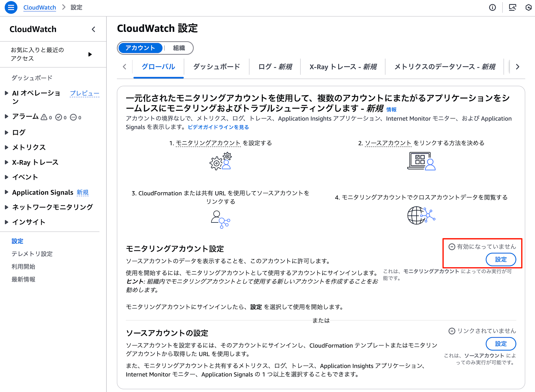This screenshot has width=535, height=392.
Task: Open 利用開始 in the sidebar
Action: [x=23, y=267]
